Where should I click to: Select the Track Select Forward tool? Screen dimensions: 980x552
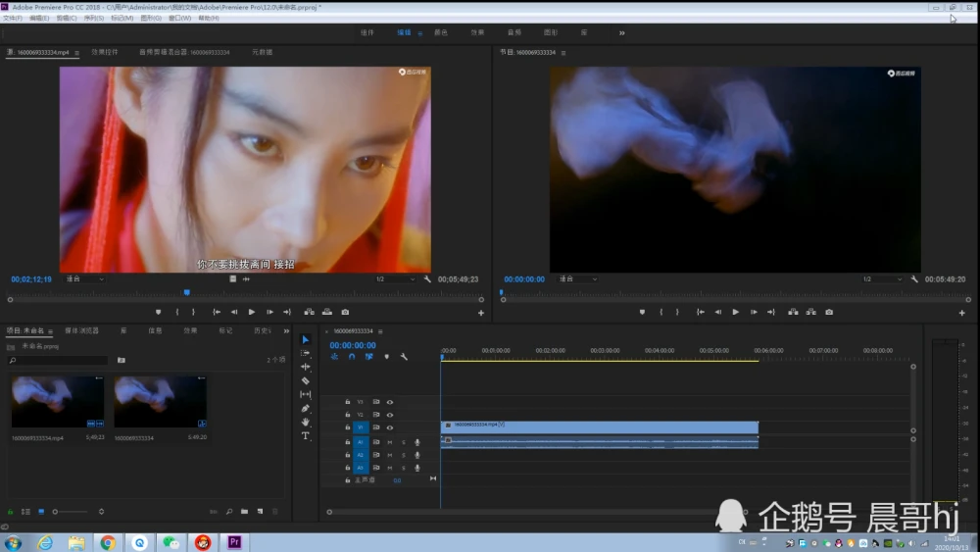305,353
